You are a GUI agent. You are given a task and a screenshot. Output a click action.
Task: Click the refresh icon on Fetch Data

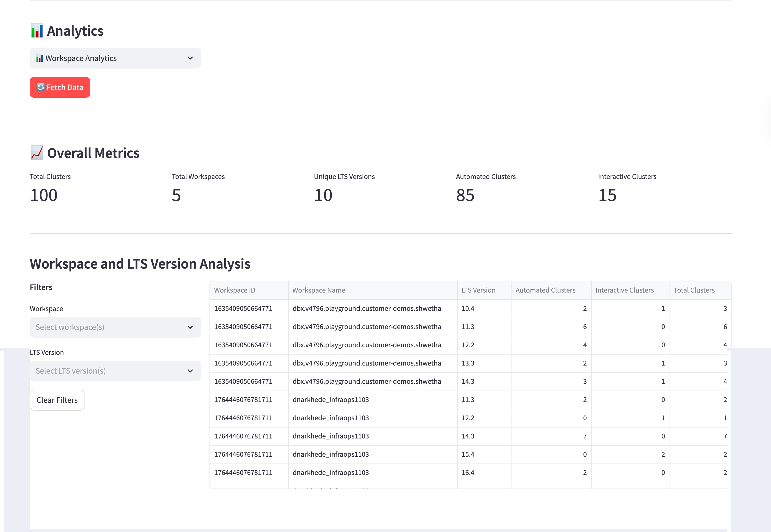[x=40, y=87]
